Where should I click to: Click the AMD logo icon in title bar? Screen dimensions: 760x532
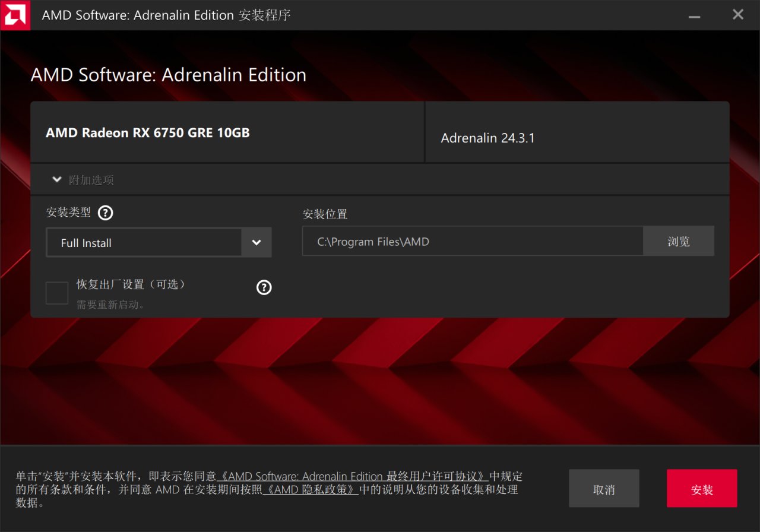click(x=15, y=15)
